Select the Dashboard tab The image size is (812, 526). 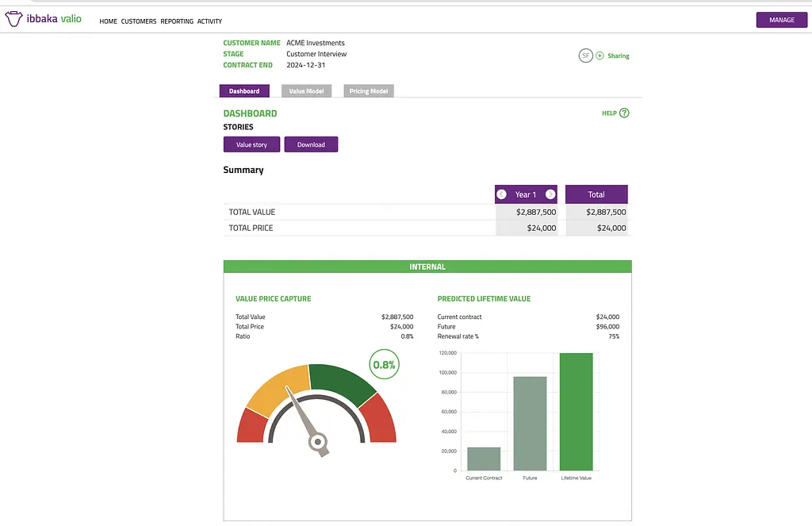[x=244, y=91]
